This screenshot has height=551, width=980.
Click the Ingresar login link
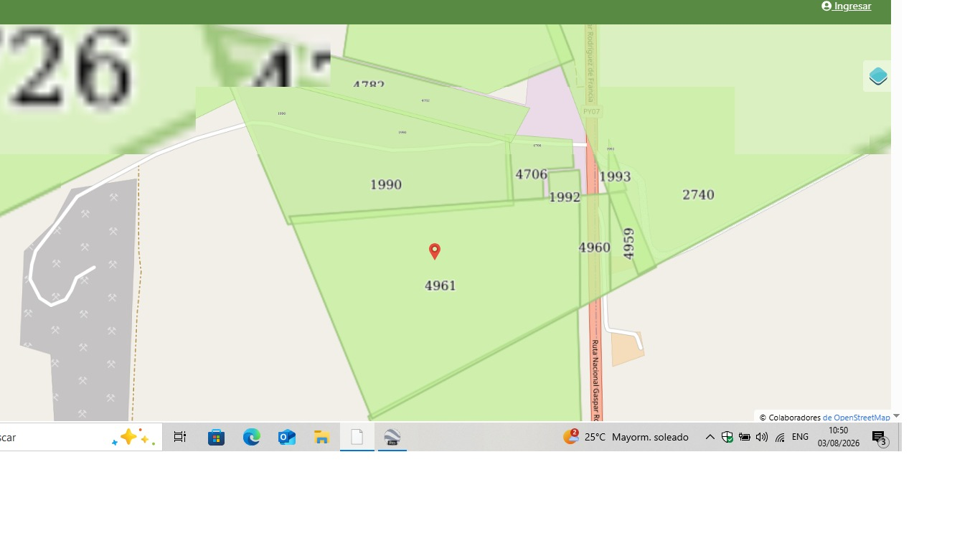(847, 6)
